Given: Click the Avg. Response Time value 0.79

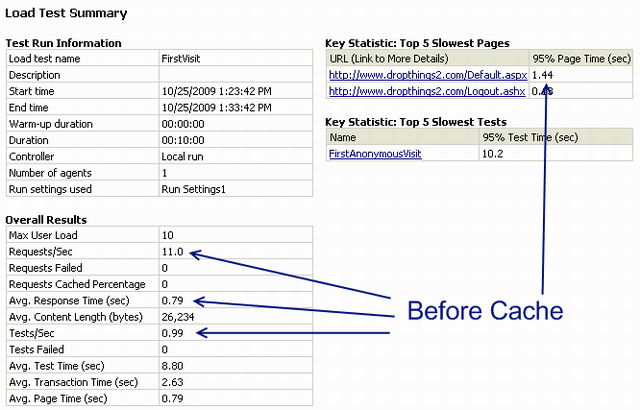Looking at the screenshot, I should (172, 301).
